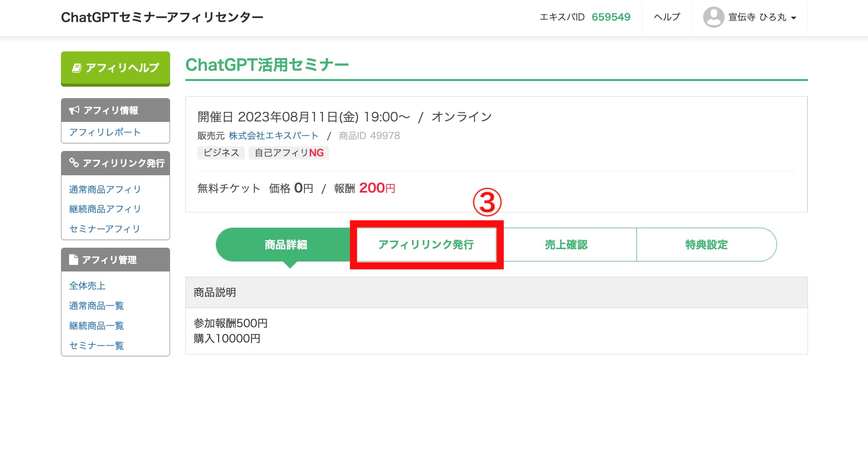The width and height of the screenshot is (868, 462).
Task: Open the 宣伝寺 ひろ丸 account dropdown
Action: point(750,17)
